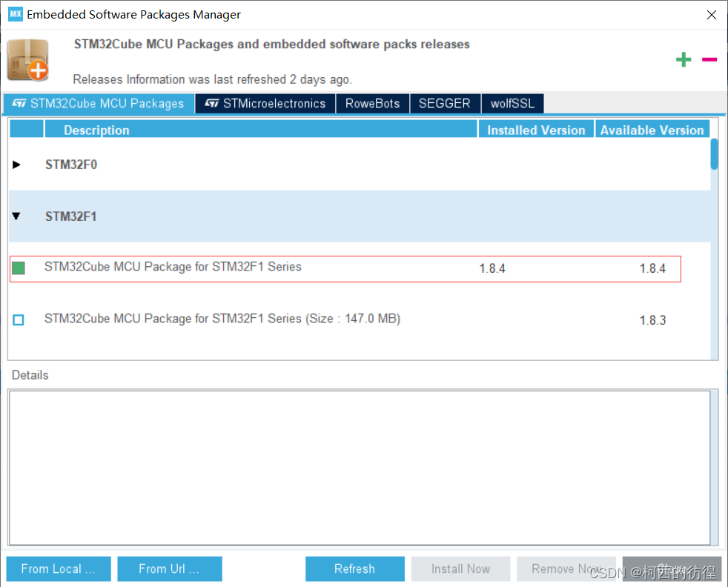Click the Installed Version column header
This screenshot has width=728, height=587.
[536, 130]
